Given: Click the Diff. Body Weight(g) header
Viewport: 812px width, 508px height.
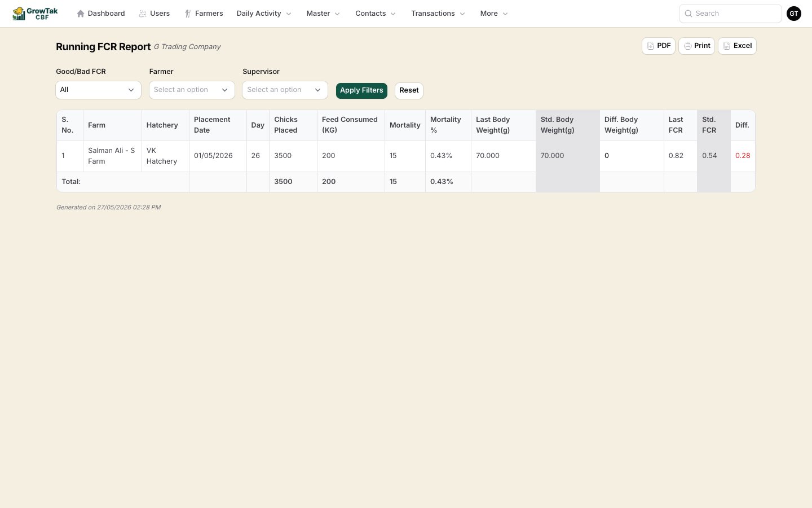Looking at the screenshot, I should click(x=632, y=125).
